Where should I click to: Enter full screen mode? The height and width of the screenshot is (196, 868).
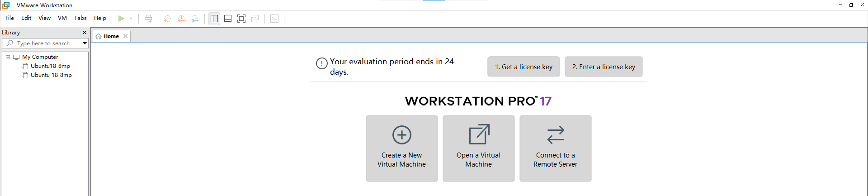[241, 19]
